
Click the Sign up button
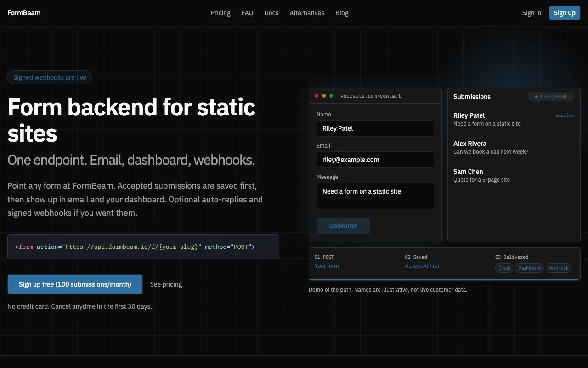(x=565, y=13)
